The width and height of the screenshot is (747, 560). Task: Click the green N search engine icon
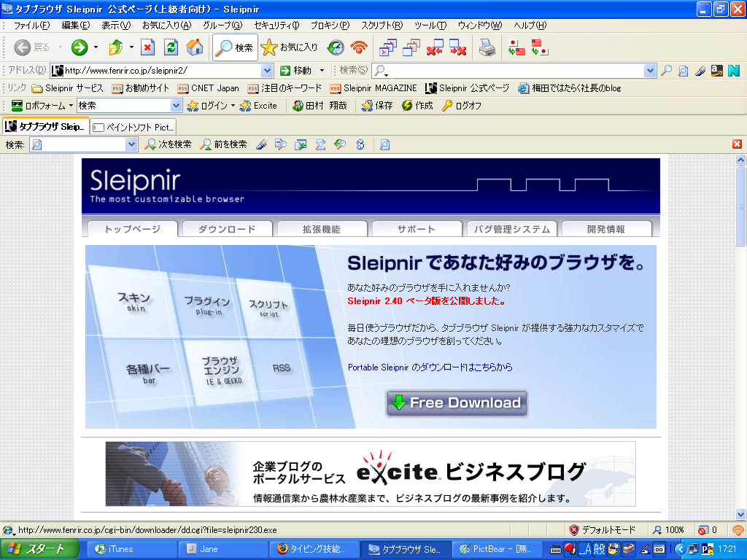click(734, 71)
